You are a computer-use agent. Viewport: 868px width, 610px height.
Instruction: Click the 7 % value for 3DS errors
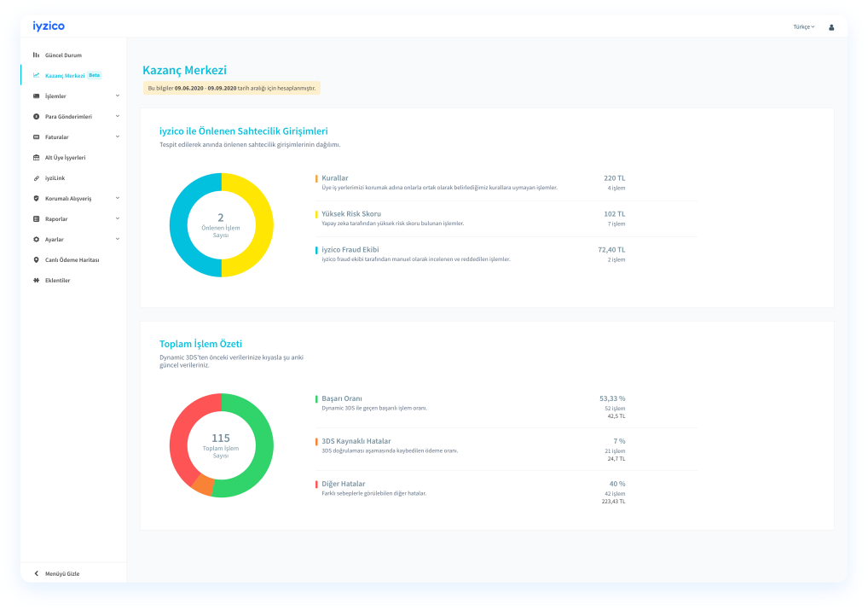tap(619, 442)
